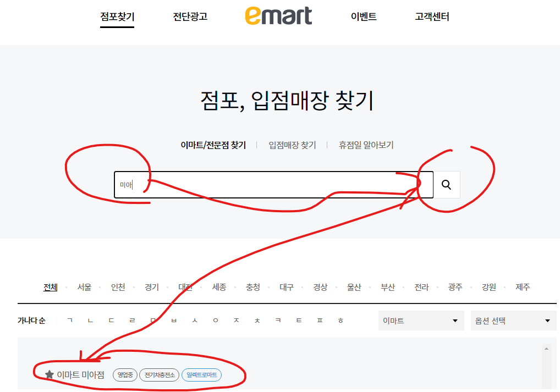560x392 pixels.
Task: Select the ㄴ consonant filter
Action: coord(90,320)
